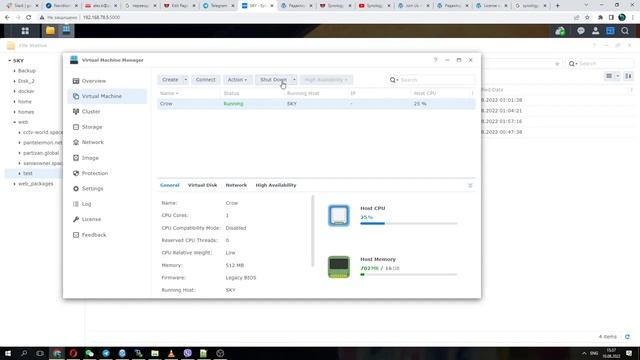Switch to the Network details tab
The image size is (640, 360).
pyautogui.click(x=236, y=185)
